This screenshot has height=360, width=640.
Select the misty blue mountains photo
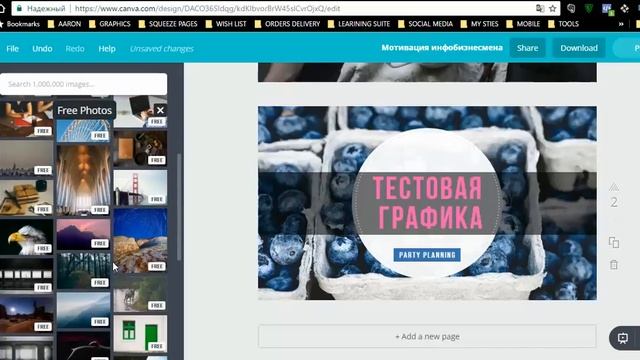[83, 310]
